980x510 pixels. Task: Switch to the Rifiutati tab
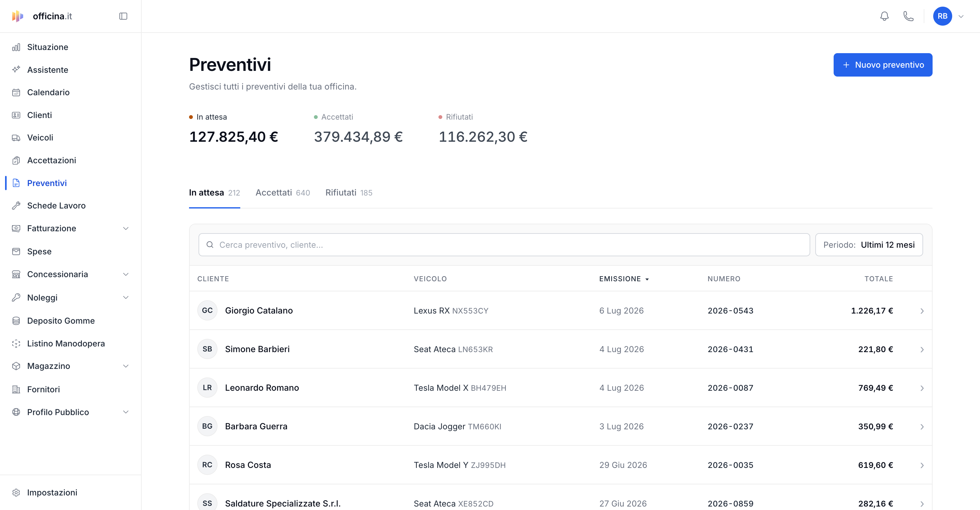coord(348,193)
